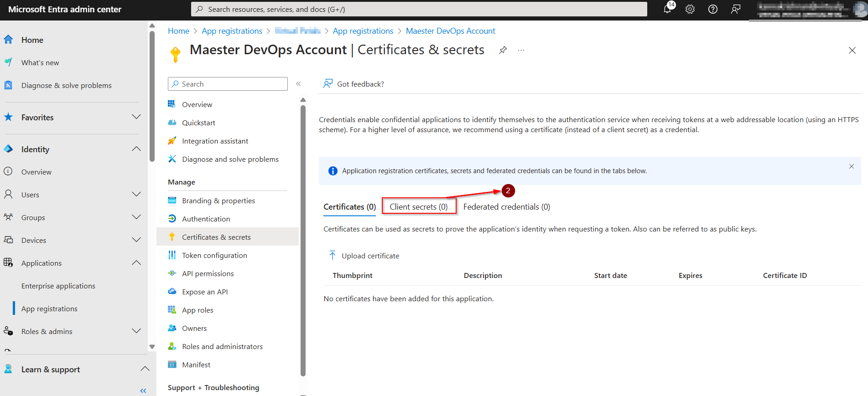868x396 pixels.
Task: Click the Roles and administrators icon
Action: (x=172, y=346)
